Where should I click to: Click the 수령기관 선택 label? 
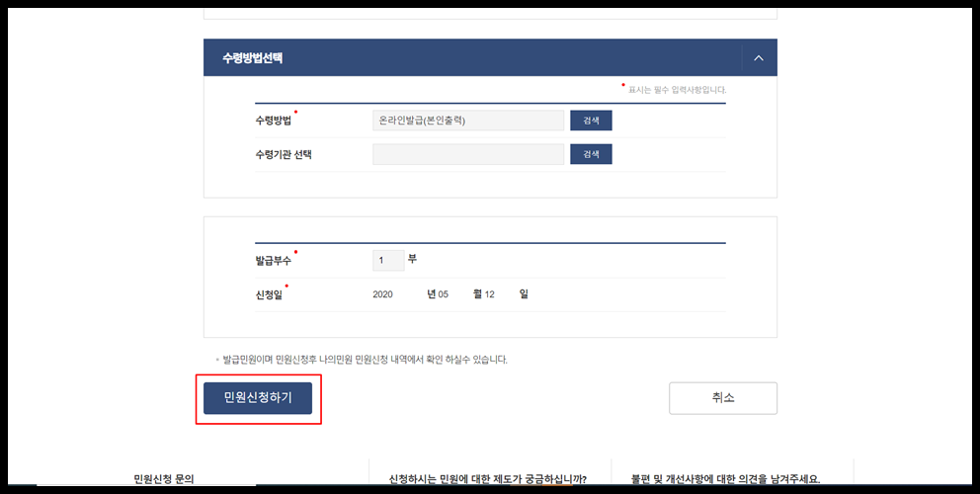pos(284,154)
